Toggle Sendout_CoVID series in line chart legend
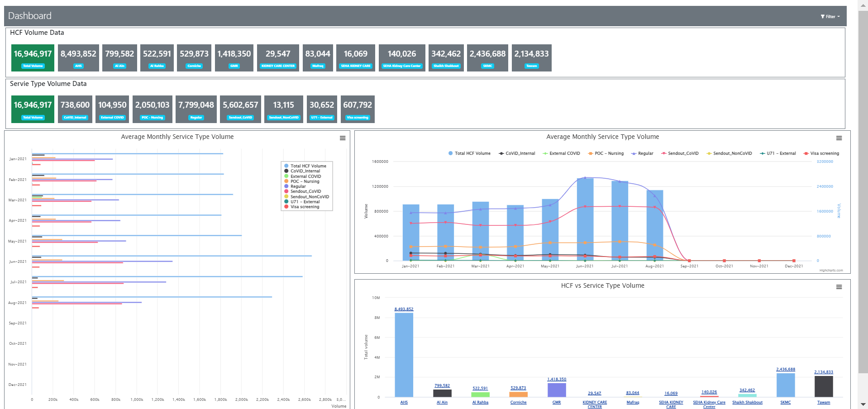Image resolution: width=868 pixels, height=409 pixels. (x=680, y=153)
